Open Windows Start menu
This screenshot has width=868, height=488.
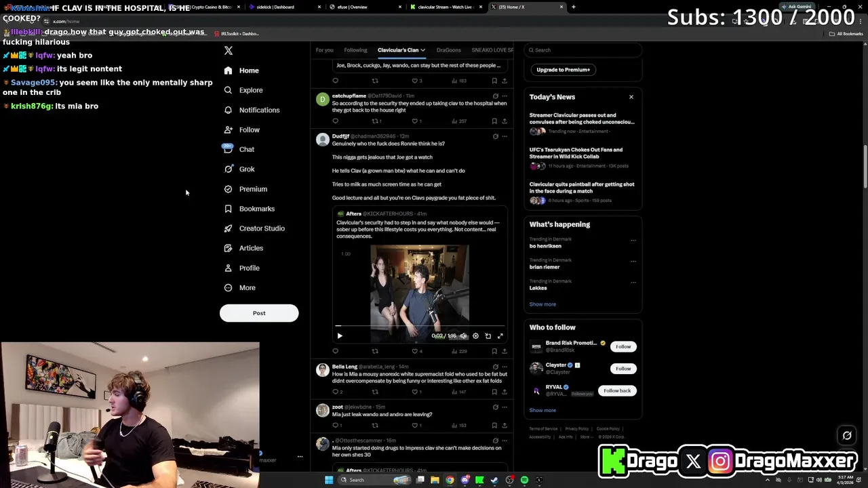coord(329,480)
